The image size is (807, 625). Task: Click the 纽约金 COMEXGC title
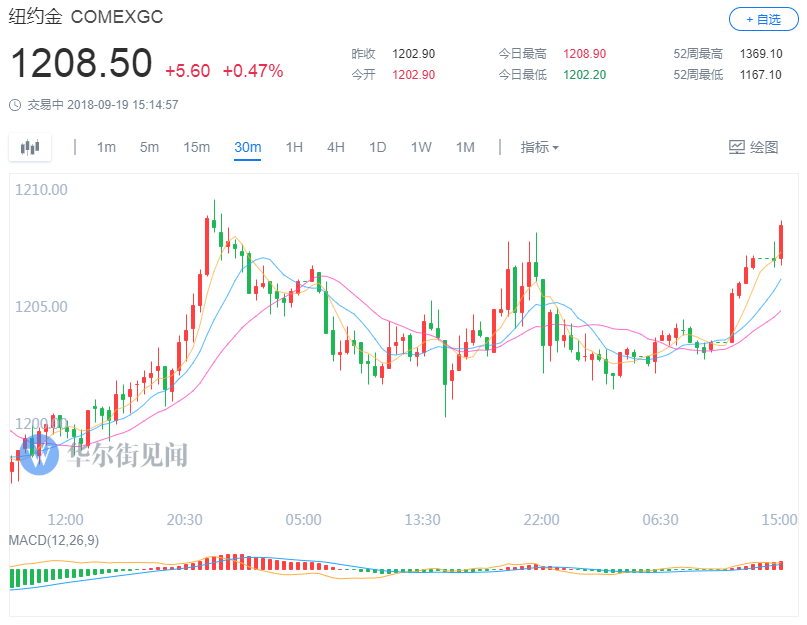85,16
